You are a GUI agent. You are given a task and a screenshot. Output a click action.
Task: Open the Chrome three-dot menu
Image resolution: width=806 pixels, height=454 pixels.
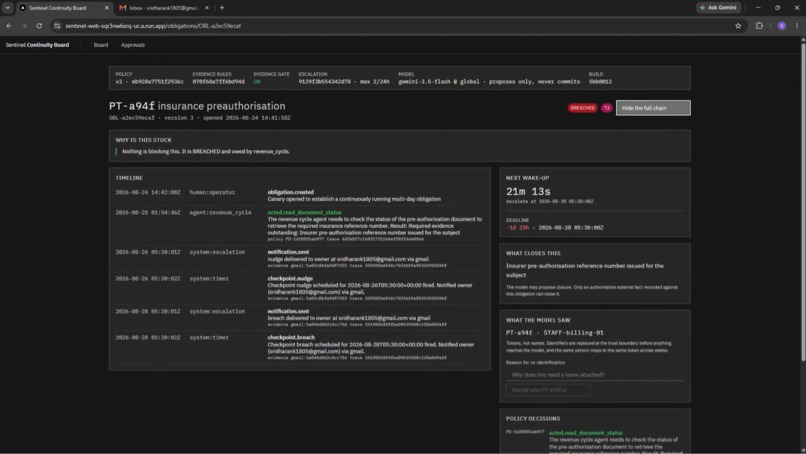pos(797,26)
